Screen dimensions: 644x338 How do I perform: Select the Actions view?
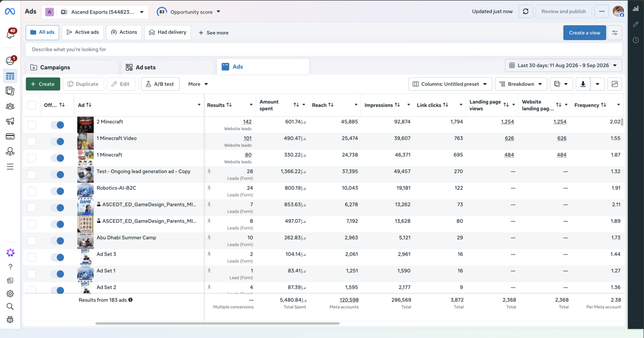coord(124,32)
